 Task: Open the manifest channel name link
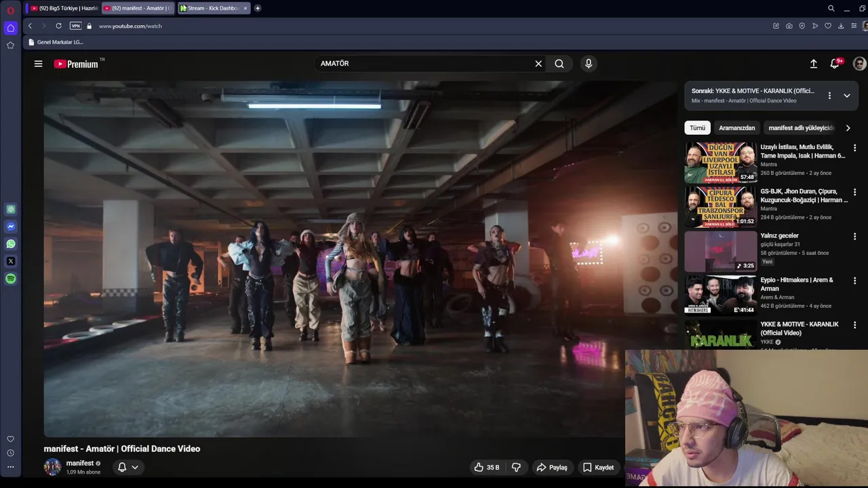(80, 463)
